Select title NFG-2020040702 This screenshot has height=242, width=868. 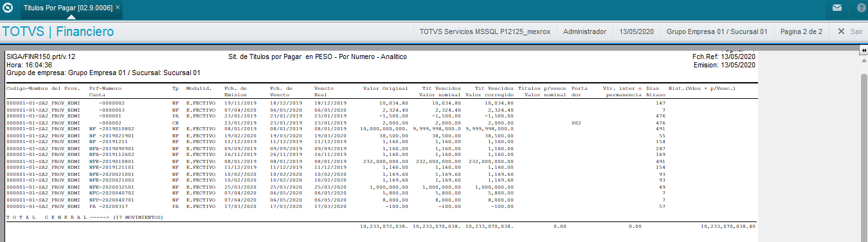pyautogui.click(x=111, y=193)
